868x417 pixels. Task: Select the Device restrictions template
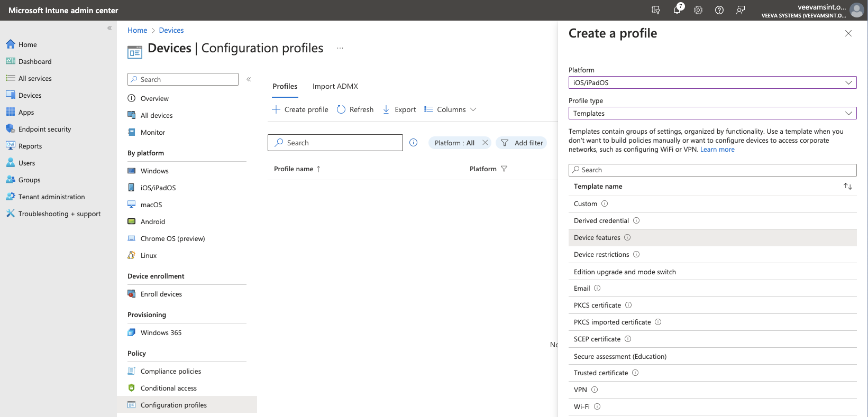click(x=601, y=254)
